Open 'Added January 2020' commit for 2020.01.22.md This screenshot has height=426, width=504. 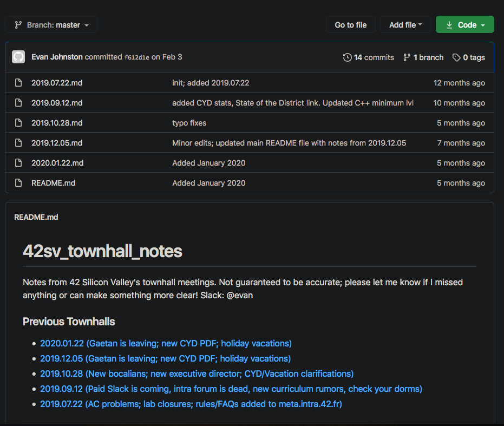(208, 163)
